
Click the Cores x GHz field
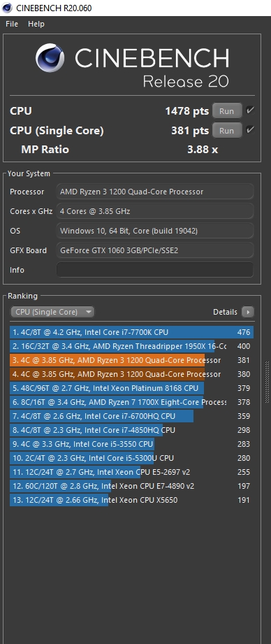(155, 211)
